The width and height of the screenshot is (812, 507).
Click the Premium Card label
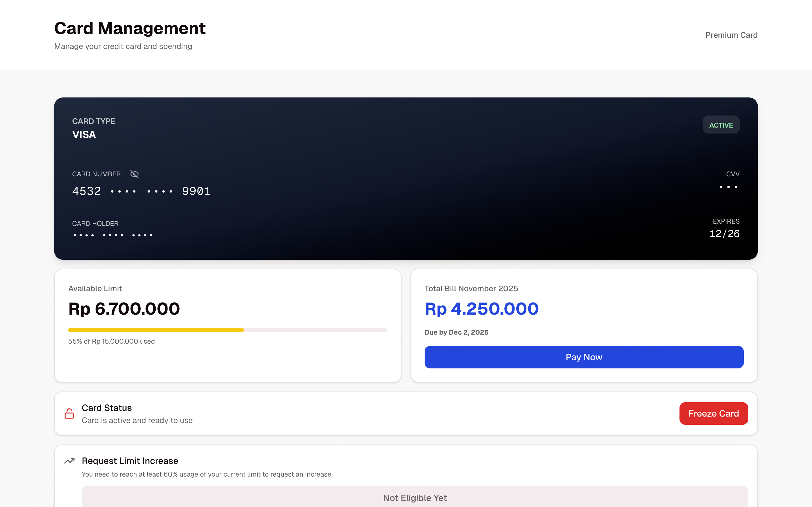click(731, 35)
